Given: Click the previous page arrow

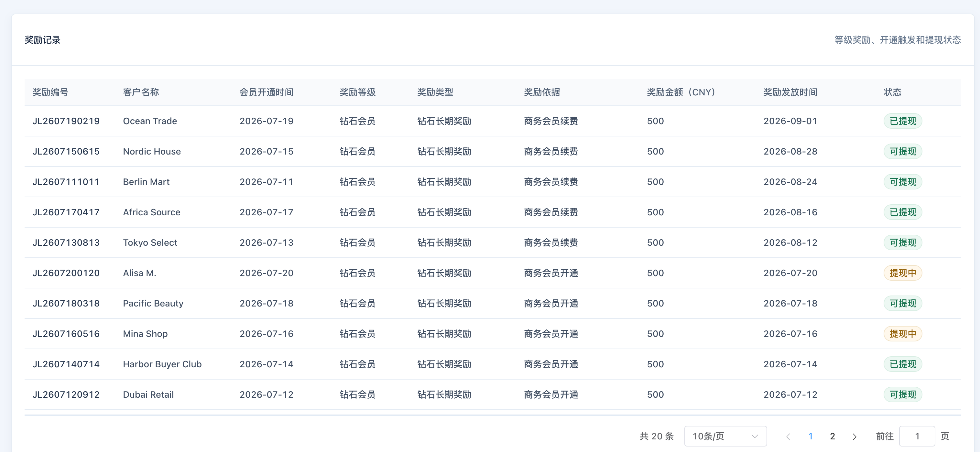Looking at the screenshot, I should point(788,436).
